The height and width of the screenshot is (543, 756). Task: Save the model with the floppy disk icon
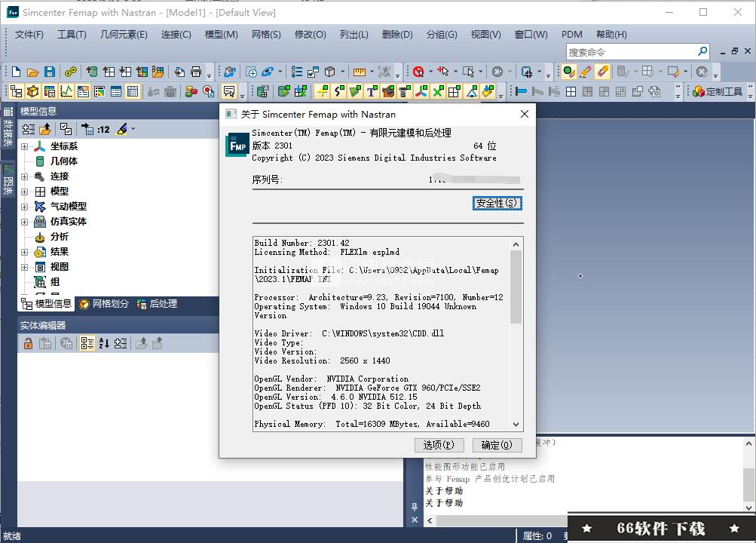(50, 72)
